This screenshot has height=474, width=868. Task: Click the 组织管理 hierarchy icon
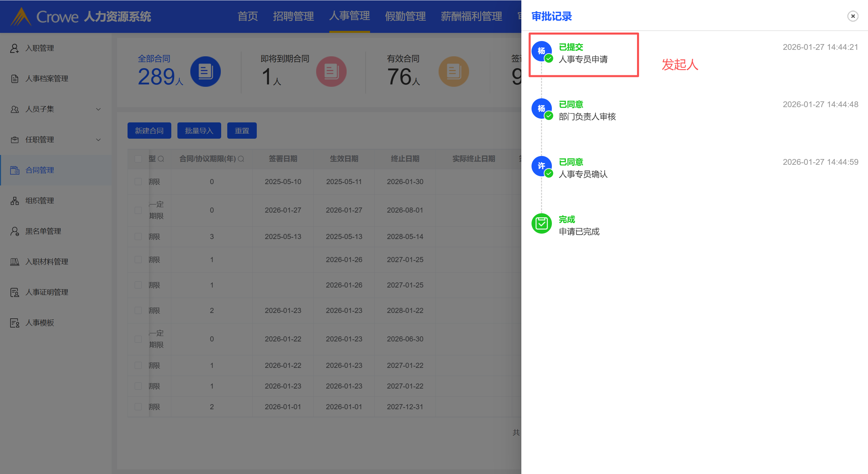pos(14,201)
